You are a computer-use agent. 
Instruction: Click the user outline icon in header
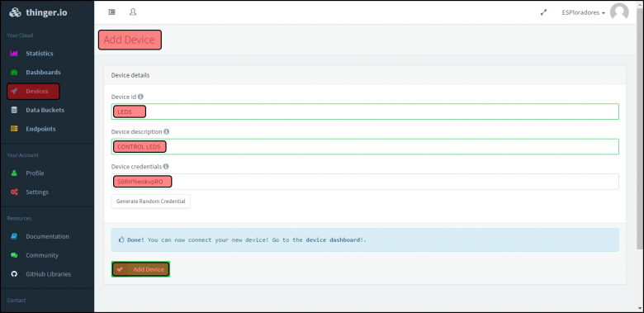coord(133,12)
